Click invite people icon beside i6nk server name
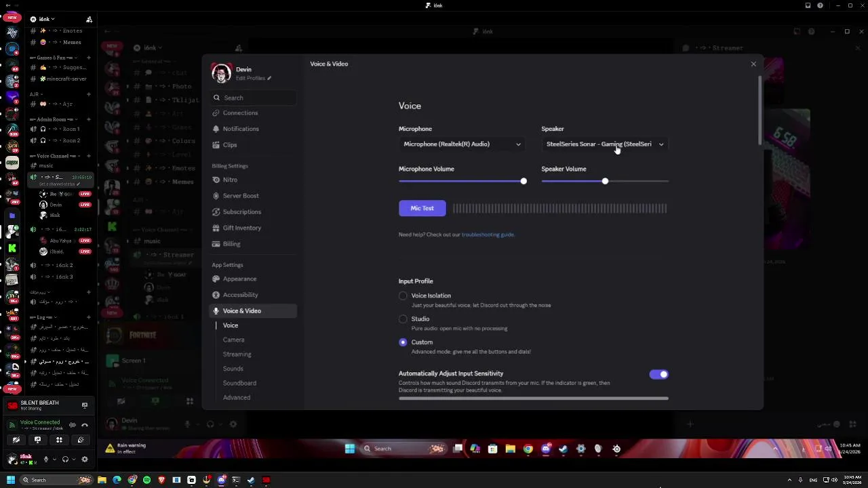868x488 pixels. click(x=89, y=19)
